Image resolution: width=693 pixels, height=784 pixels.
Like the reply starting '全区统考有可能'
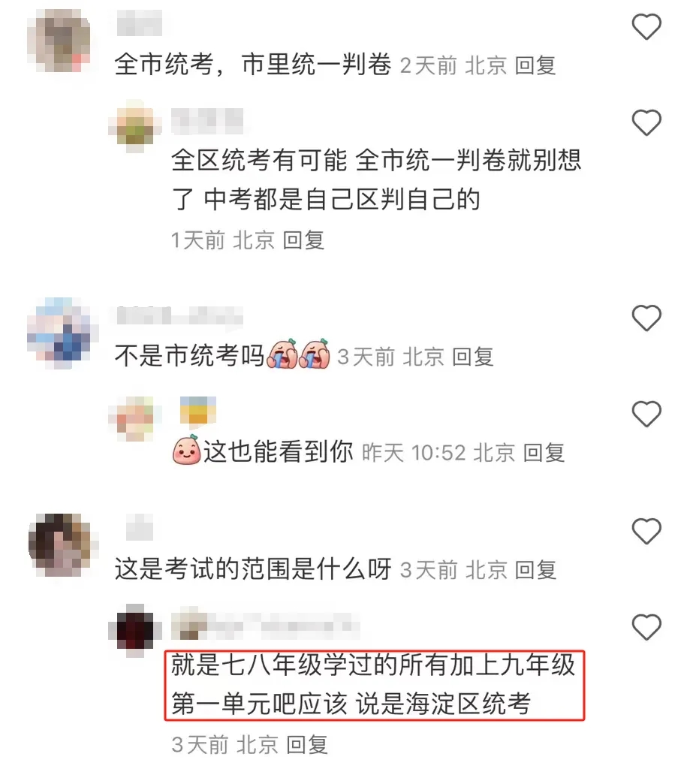point(646,122)
